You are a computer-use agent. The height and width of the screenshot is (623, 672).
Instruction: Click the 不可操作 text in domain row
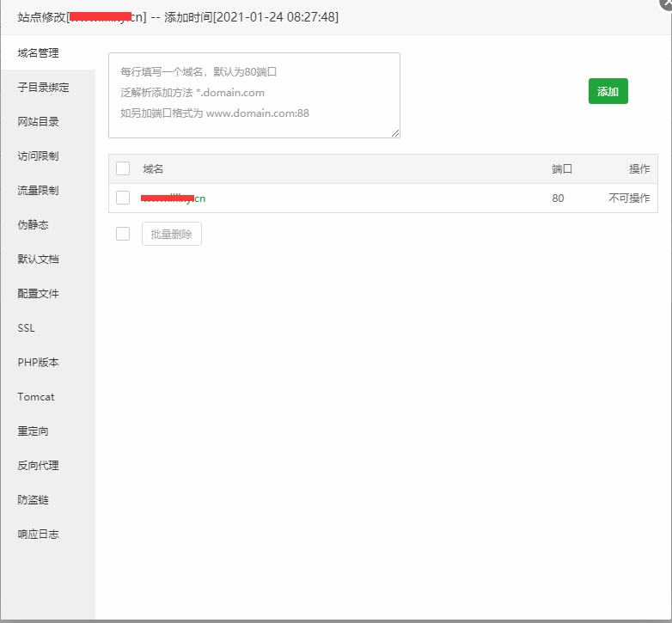[629, 198]
